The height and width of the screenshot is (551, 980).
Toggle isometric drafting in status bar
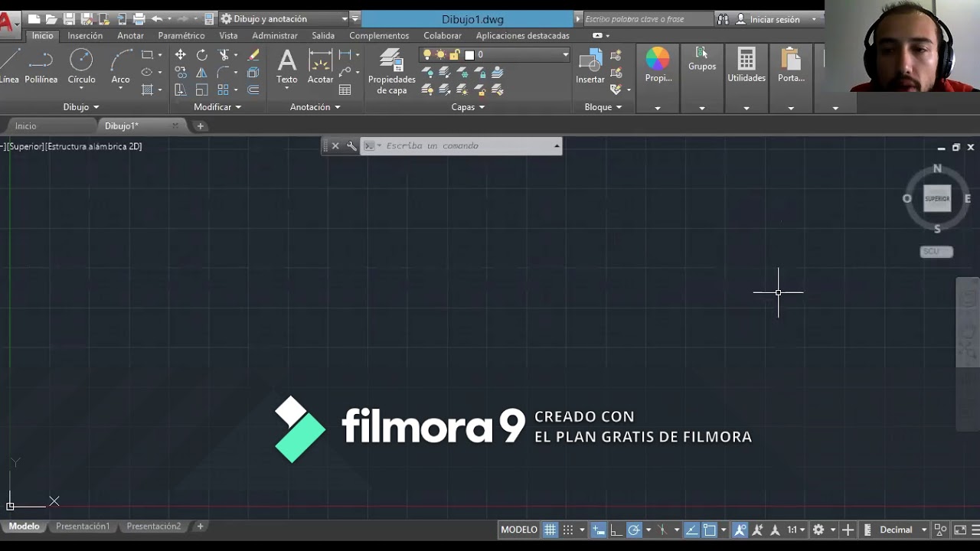click(x=663, y=530)
